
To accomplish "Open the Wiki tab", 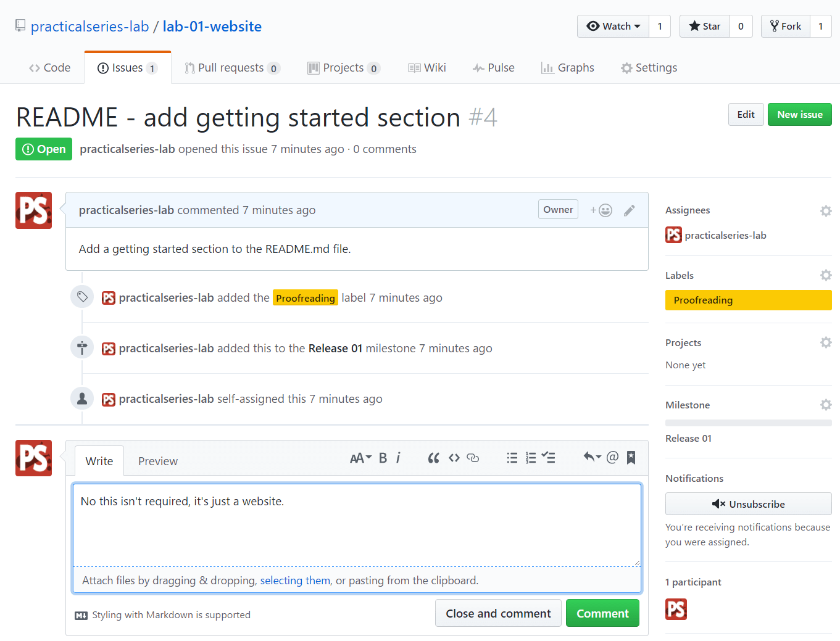I will (427, 68).
